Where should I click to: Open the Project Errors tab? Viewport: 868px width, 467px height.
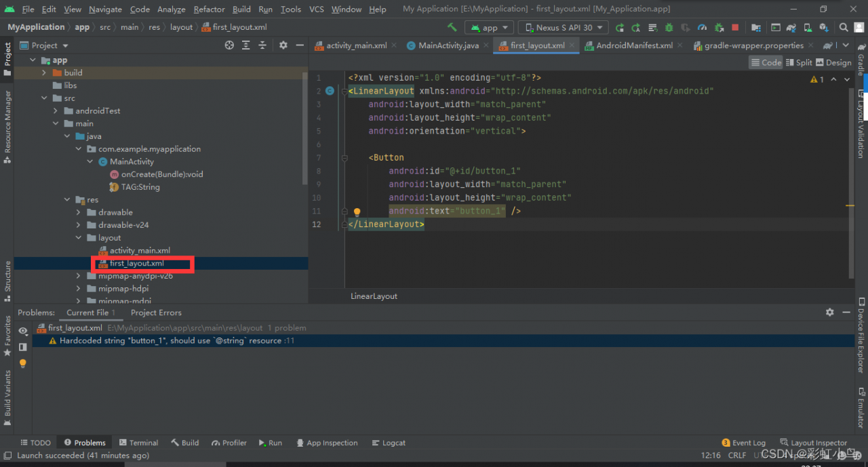(156, 312)
